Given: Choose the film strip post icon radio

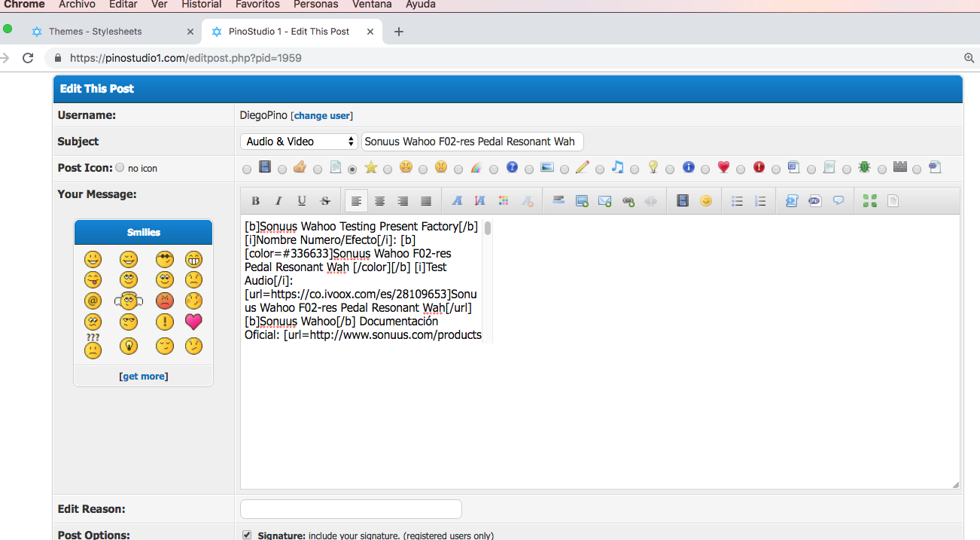Looking at the screenshot, I should [247, 169].
